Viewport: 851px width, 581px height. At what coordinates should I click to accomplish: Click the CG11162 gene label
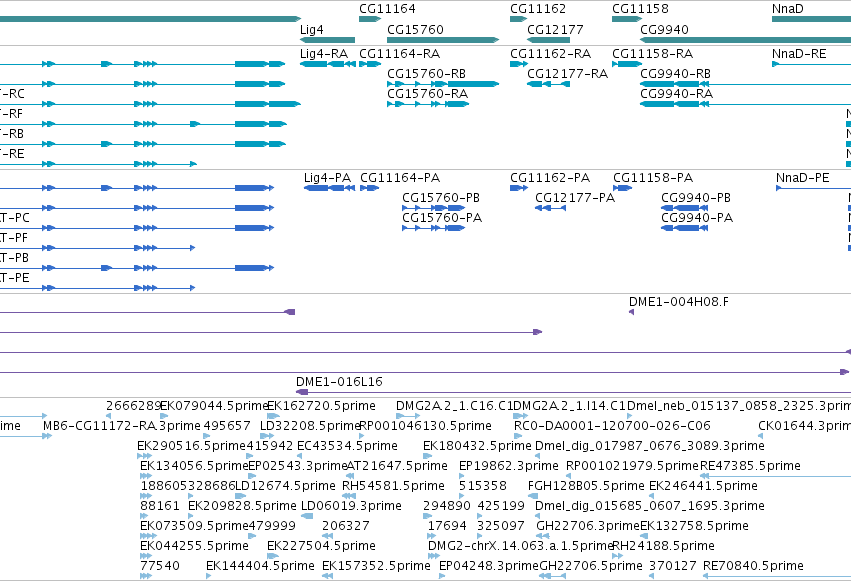[538, 9]
